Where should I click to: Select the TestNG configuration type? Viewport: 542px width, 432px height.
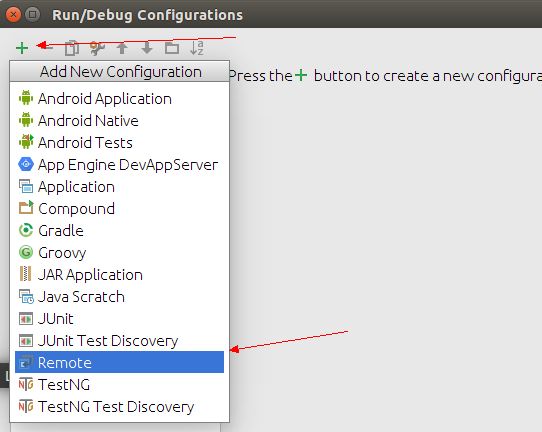pos(119,385)
